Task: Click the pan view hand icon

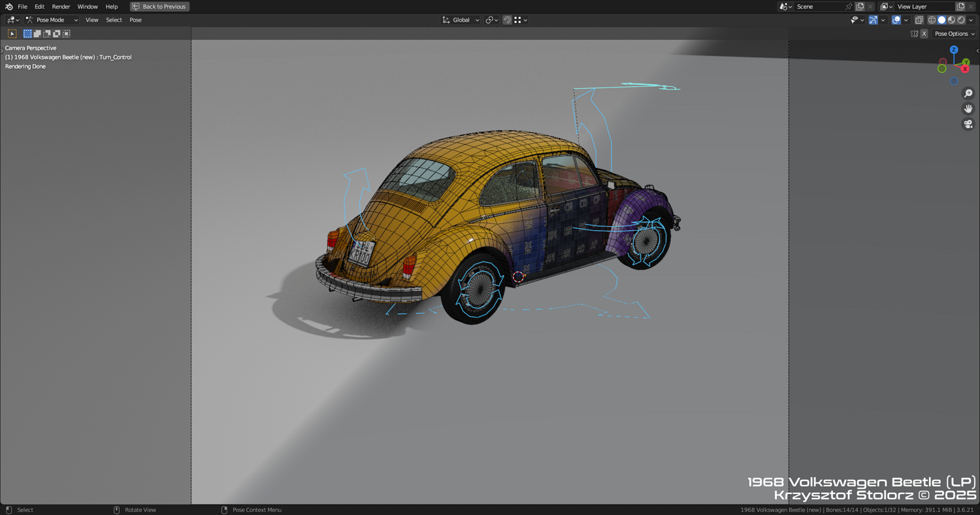Action: point(968,108)
